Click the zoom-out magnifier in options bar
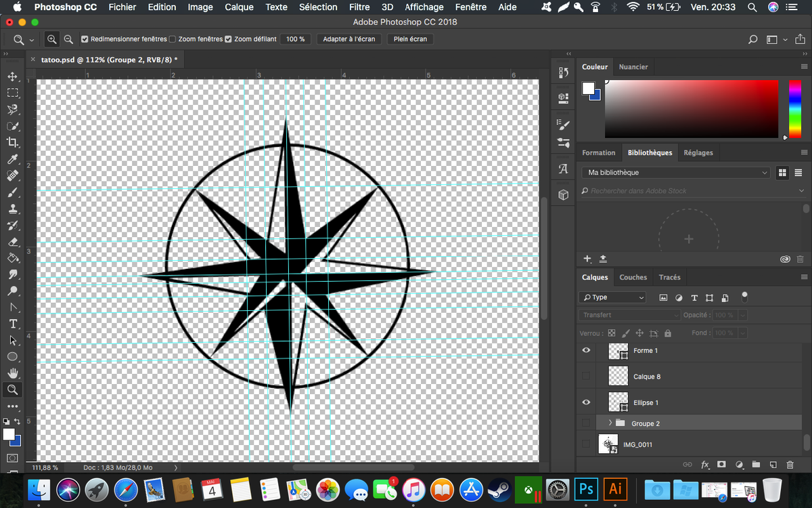This screenshot has width=812, height=508. click(68, 39)
